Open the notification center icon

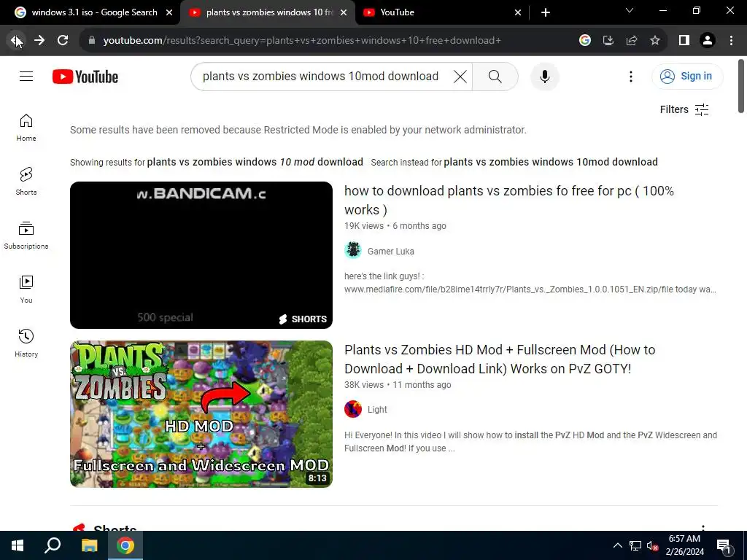tap(724, 546)
